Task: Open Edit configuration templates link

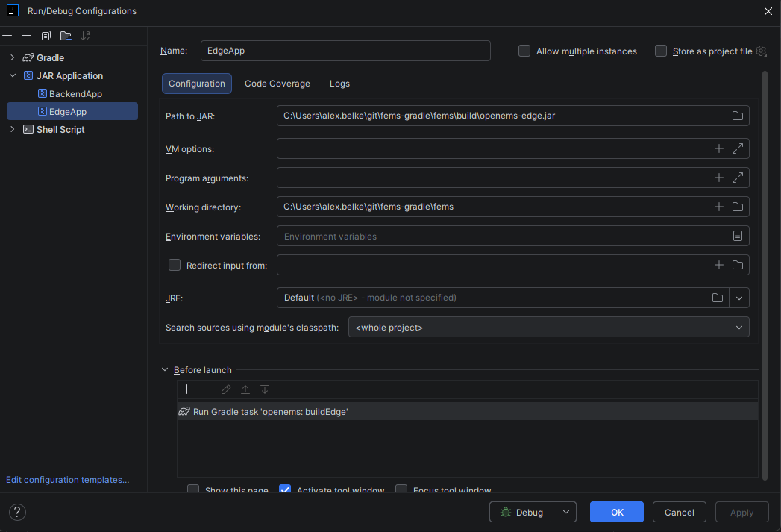Action: point(67,480)
